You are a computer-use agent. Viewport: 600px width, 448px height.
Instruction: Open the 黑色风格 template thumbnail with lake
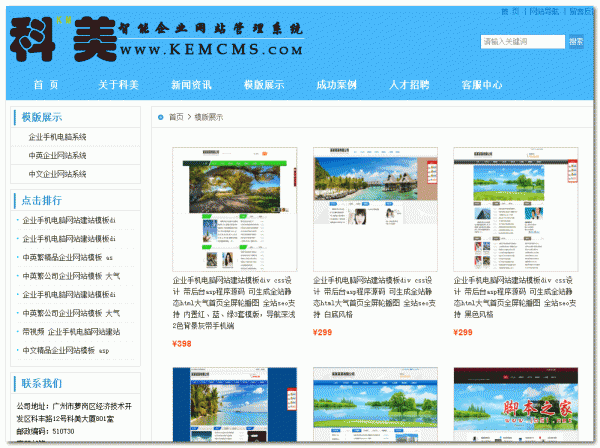(x=515, y=209)
